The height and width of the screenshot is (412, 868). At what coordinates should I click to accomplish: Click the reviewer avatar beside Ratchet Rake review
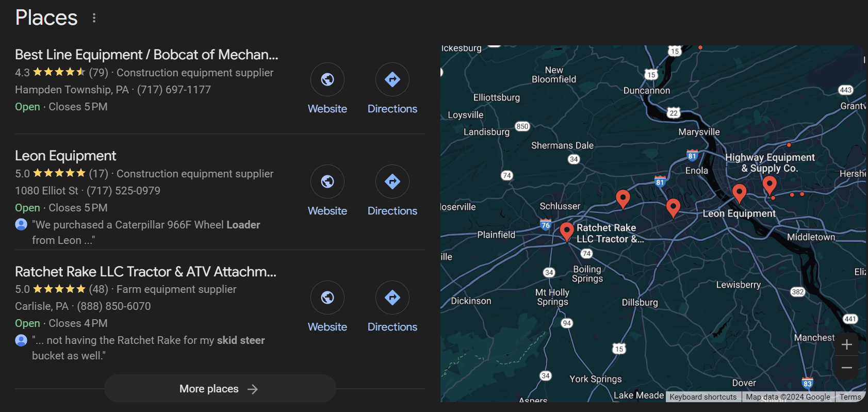(x=21, y=340)
